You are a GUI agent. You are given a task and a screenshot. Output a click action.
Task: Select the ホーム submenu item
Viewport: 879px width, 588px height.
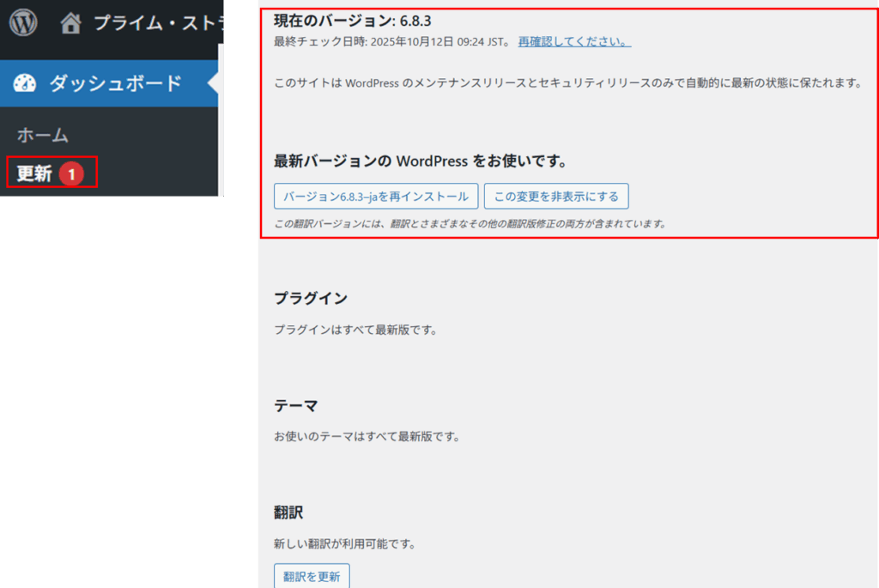pos(43,135)
